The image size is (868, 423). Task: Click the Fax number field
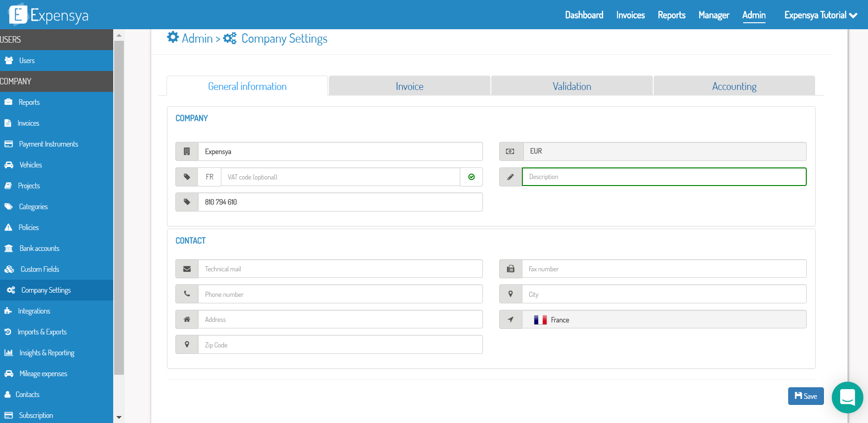[x=664, y=269]
